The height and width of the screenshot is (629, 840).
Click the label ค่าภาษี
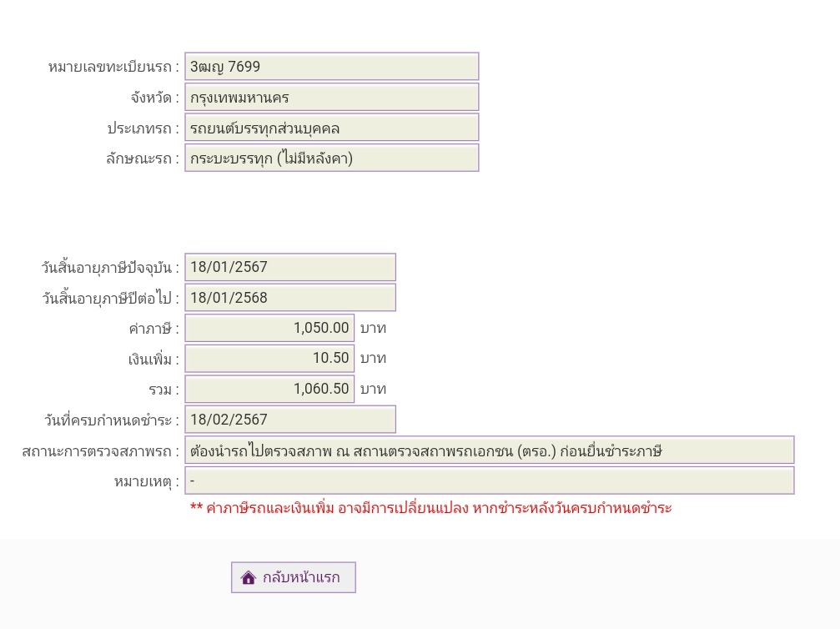153,329
